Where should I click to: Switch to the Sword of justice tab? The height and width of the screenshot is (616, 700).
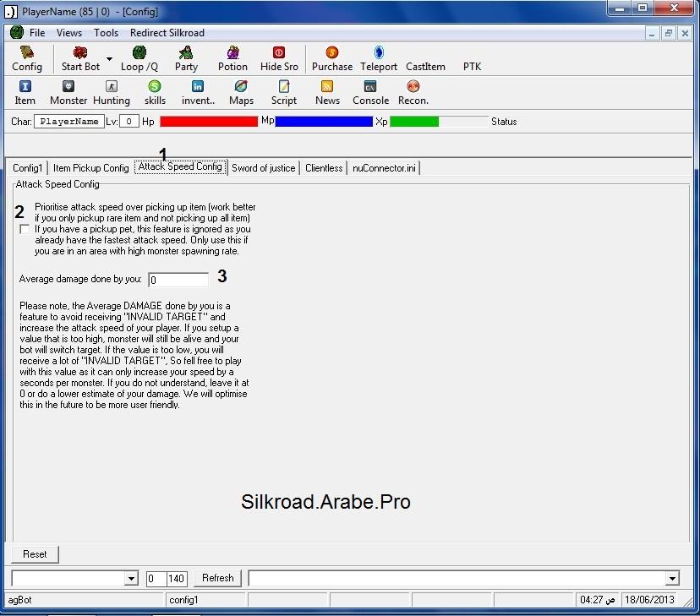(264, 168)
